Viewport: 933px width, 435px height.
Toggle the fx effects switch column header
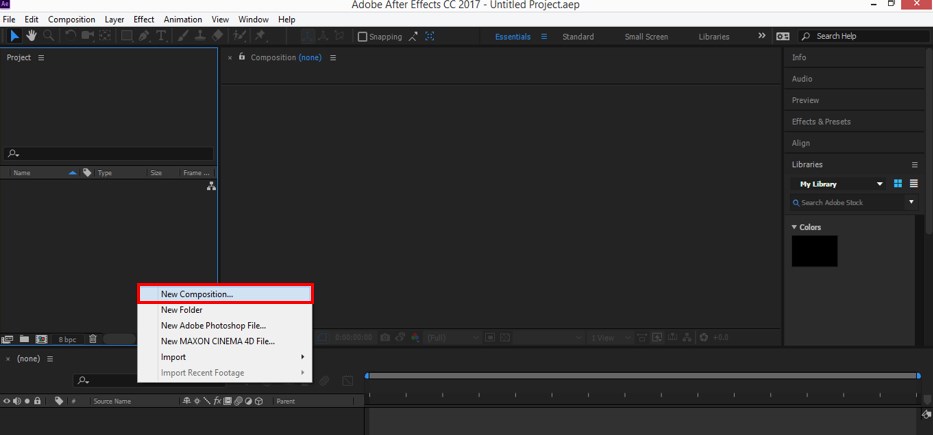click(x=217, y=401)
